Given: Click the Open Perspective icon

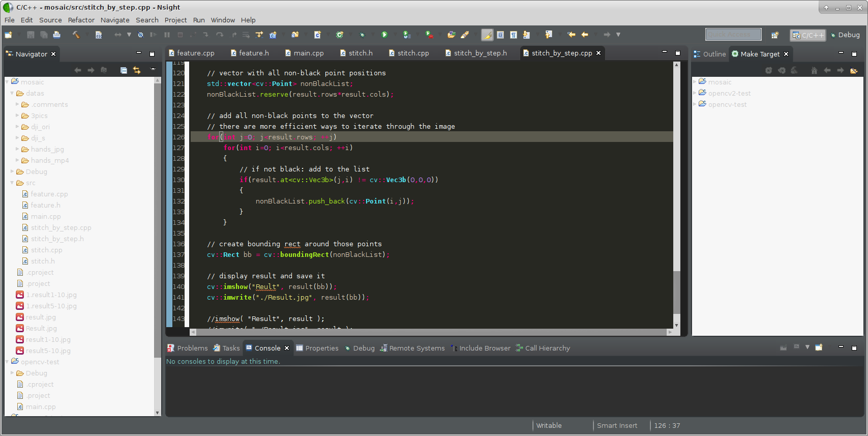Looking at the screenshot, I should 774,35.
